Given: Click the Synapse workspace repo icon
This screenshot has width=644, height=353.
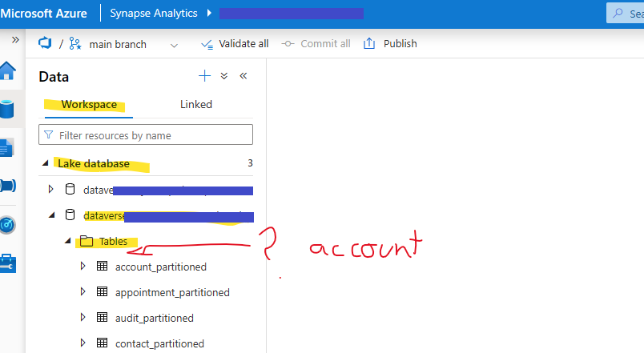Looking at the screenshot, I should (x=45, y=43).
